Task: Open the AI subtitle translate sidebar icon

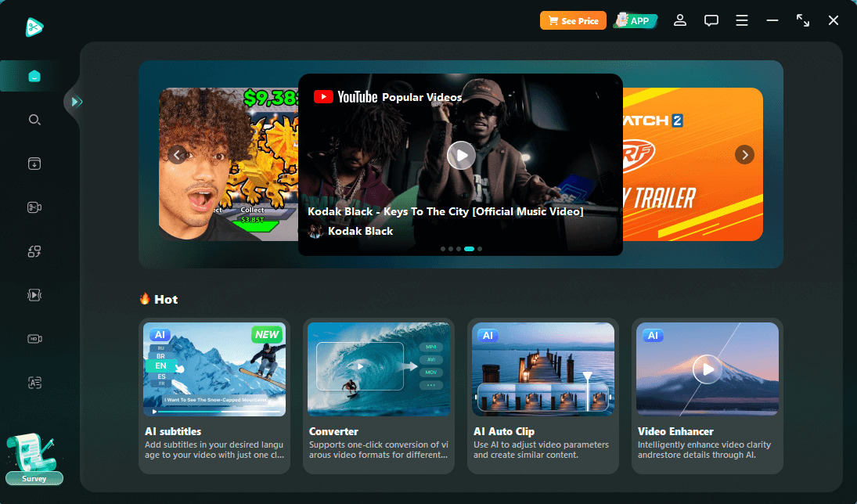Action: pyautogui.click(x=34, y=383)
